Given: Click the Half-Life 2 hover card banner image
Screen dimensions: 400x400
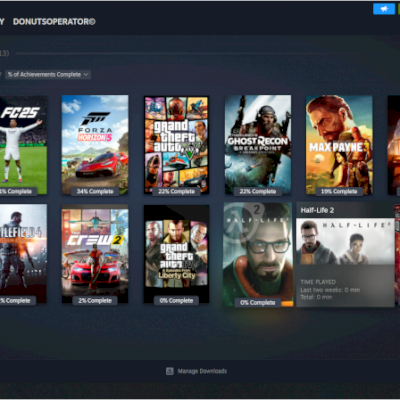Looking at the screenshot, I should tap(345, 241).
